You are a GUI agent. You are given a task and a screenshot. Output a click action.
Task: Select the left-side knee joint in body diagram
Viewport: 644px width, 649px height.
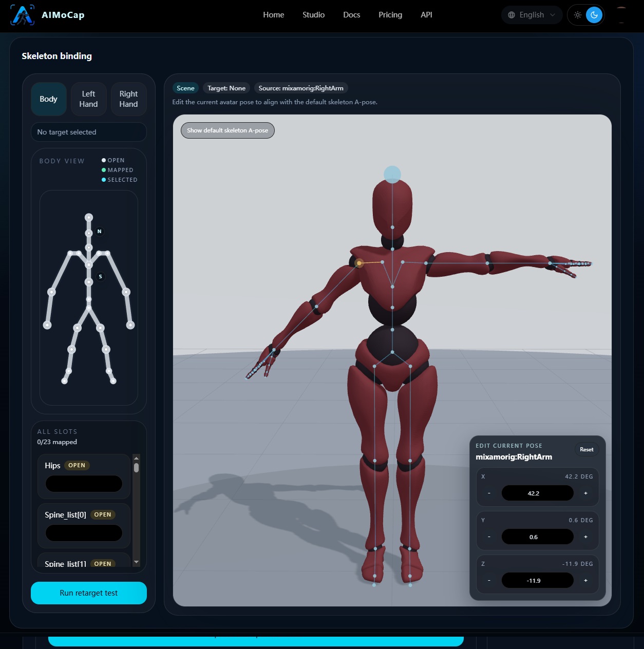point(71,350)
